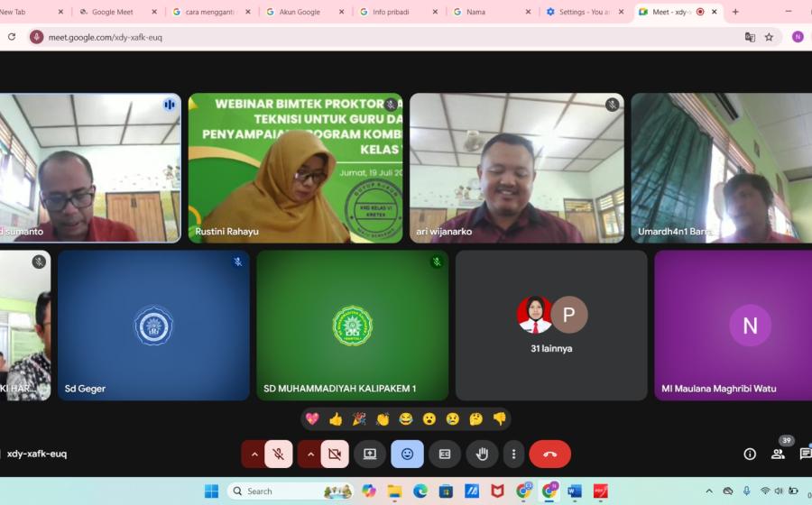Open Windows Start menu

(211, 491)
